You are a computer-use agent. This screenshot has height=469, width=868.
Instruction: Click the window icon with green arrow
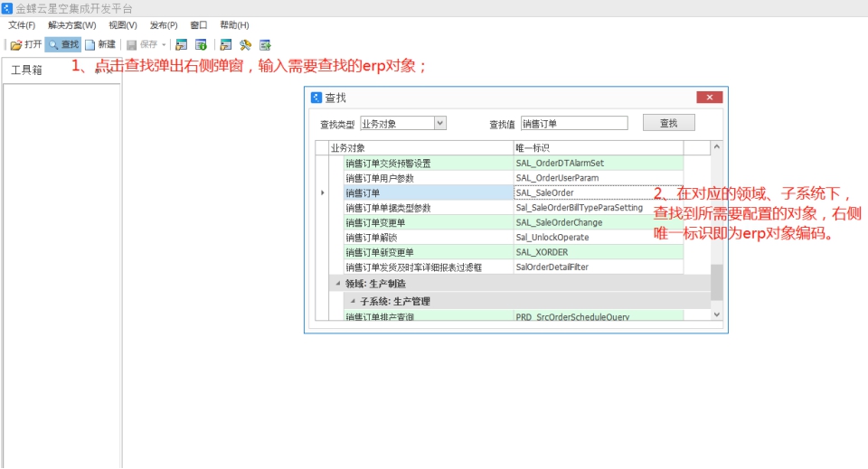[265, 45]
